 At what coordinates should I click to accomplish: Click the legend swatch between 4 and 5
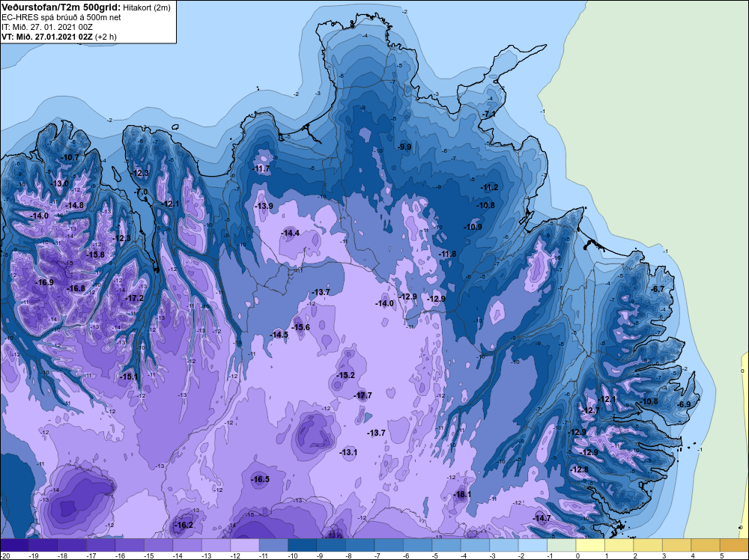(x=706, y=545)
